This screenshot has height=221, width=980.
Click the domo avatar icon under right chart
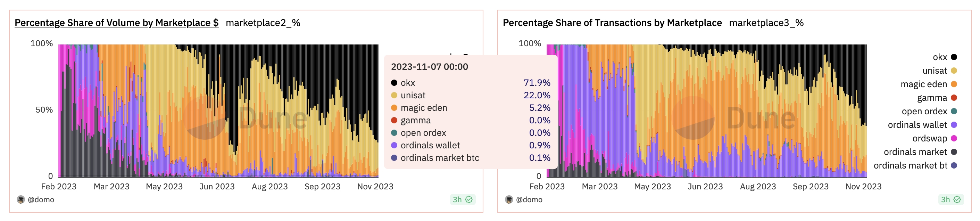(509, 200)
